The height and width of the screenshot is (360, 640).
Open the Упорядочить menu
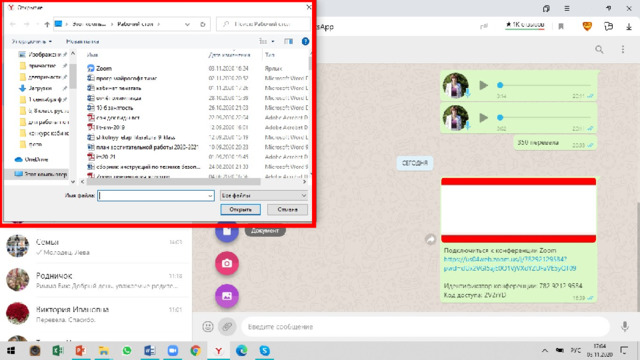(x=31, y=41)
